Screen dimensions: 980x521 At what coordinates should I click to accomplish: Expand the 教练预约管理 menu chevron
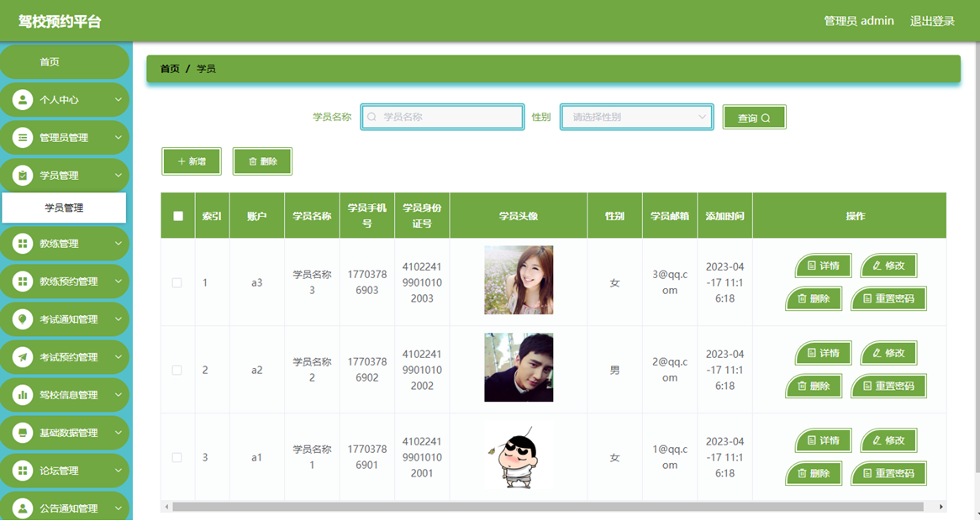119,282
